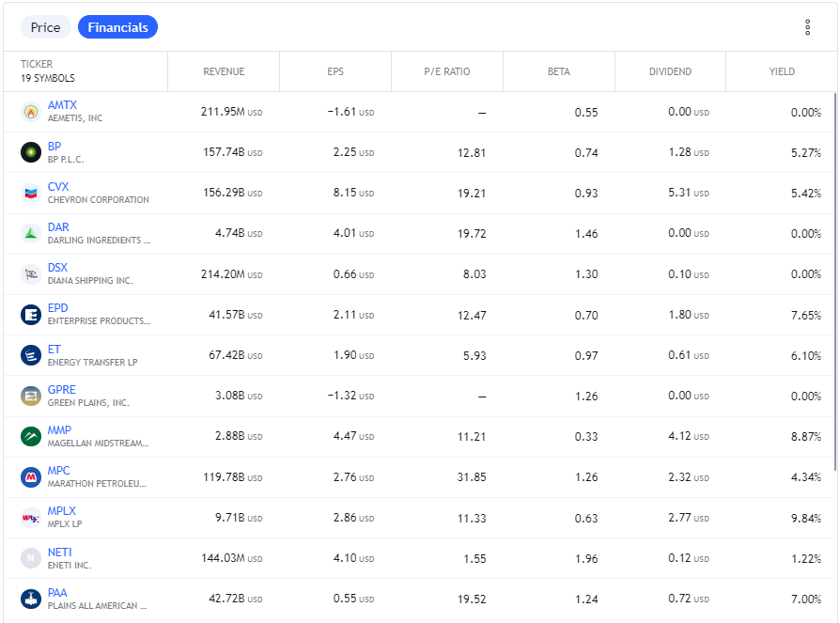Click the Enterprise Products EPD logo
840x623 pixels.
(x=31, y=315)
